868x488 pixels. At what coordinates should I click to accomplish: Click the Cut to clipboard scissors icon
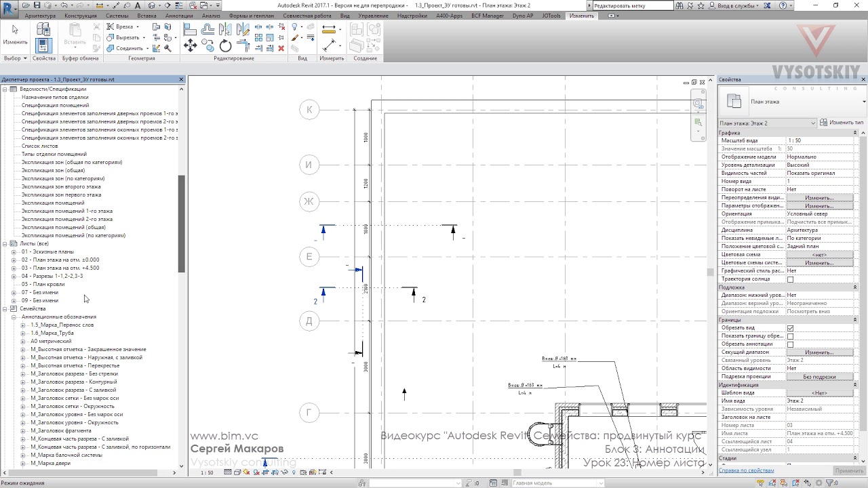[97, 26]
